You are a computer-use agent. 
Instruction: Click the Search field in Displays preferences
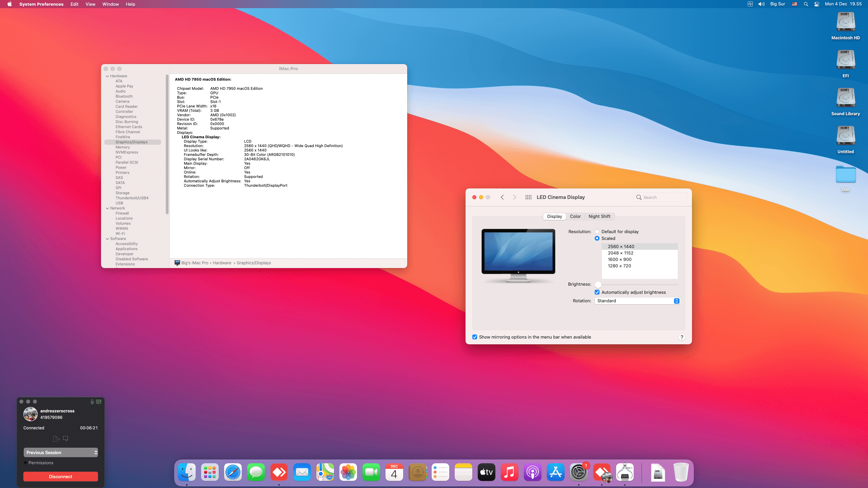click(x=660, y=197)
